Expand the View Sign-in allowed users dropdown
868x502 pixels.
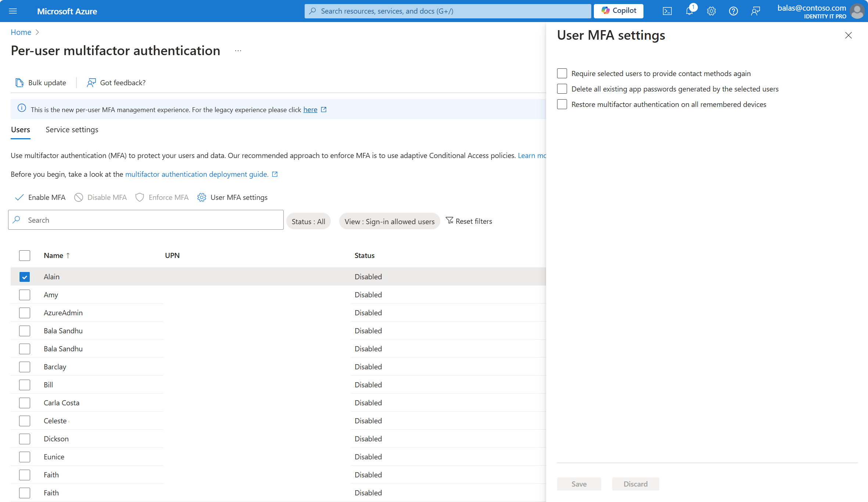pos(389,221)
